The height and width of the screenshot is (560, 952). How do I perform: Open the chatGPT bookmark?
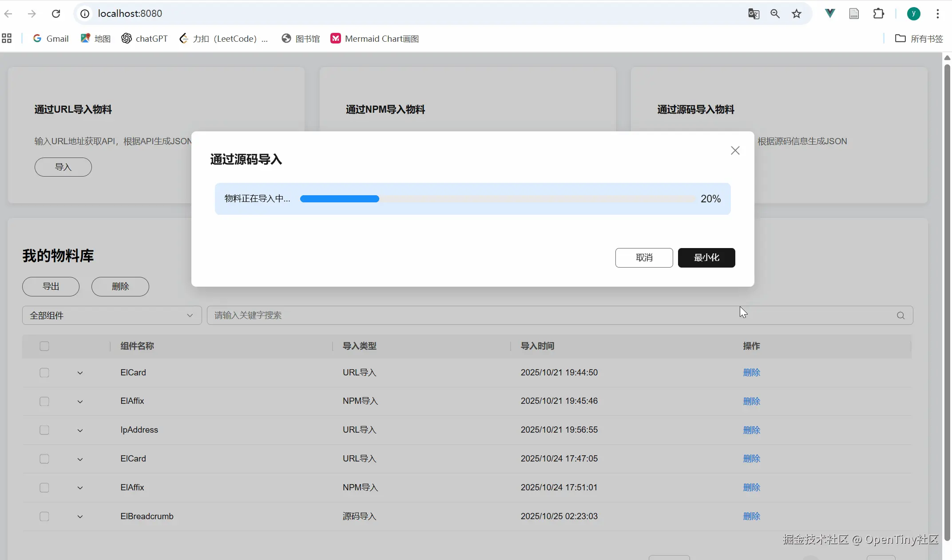pos(144,39)
